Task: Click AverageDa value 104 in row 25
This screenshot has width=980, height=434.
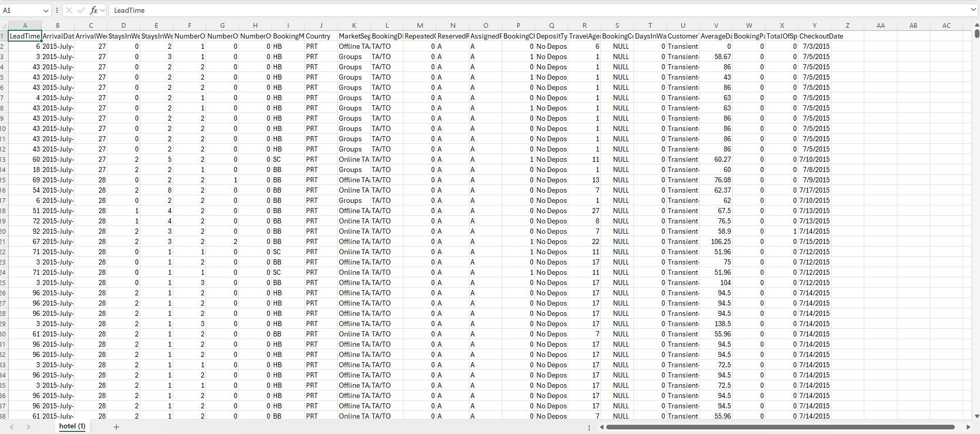Action: tap(716, 282)
